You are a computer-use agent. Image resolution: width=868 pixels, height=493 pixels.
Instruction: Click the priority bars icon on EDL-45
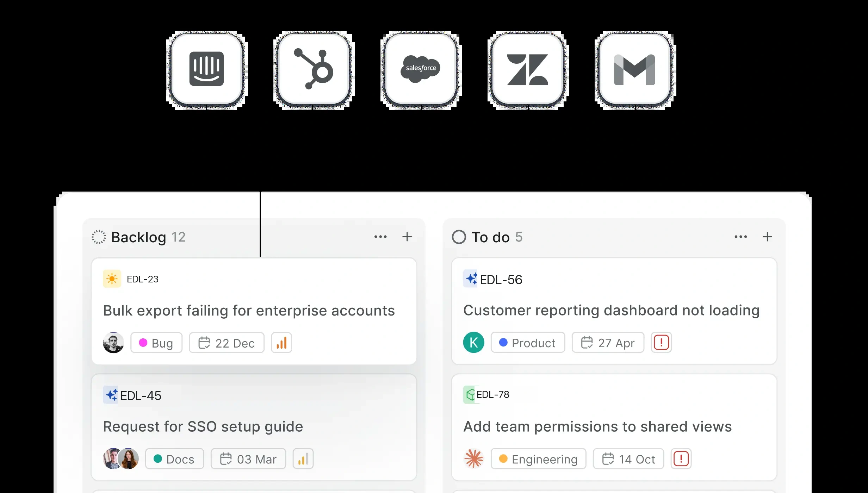click(x=303, y=458)
